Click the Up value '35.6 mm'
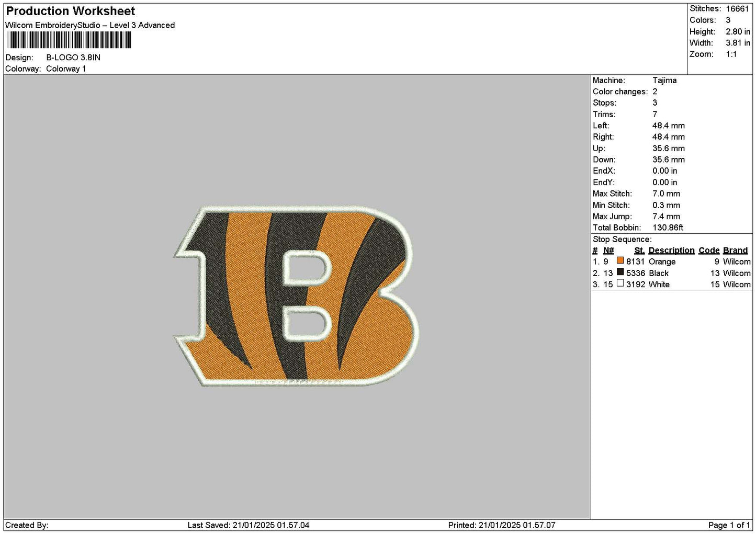 point(668,149)
